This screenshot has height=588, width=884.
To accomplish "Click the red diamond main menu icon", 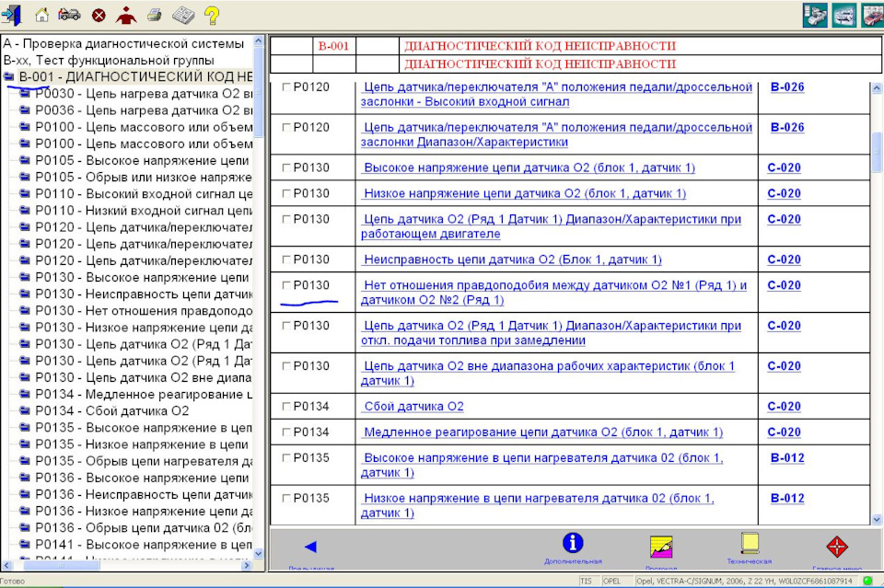I will point(836,546).
